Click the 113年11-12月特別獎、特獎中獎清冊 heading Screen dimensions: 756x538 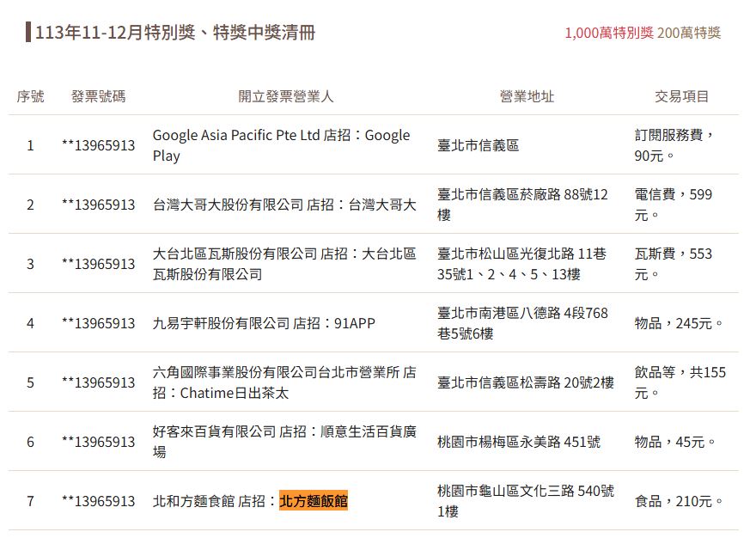pyautogui.click(x=175, y=33)
